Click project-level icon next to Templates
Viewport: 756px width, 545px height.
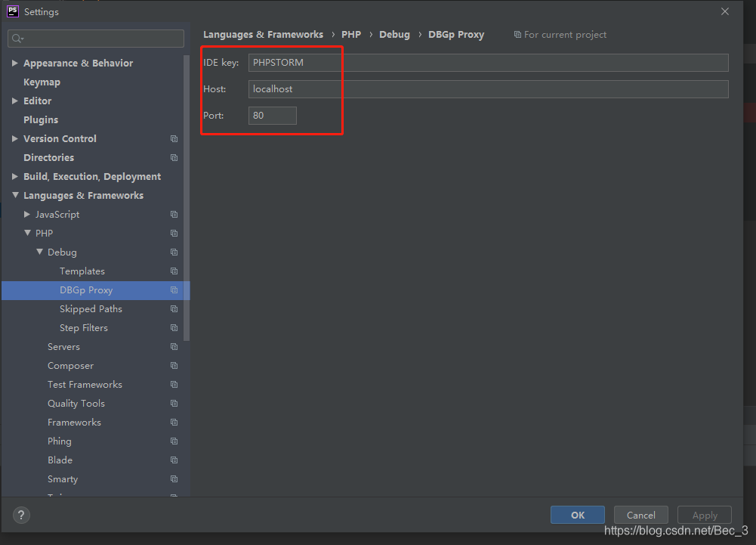point(174,271)
